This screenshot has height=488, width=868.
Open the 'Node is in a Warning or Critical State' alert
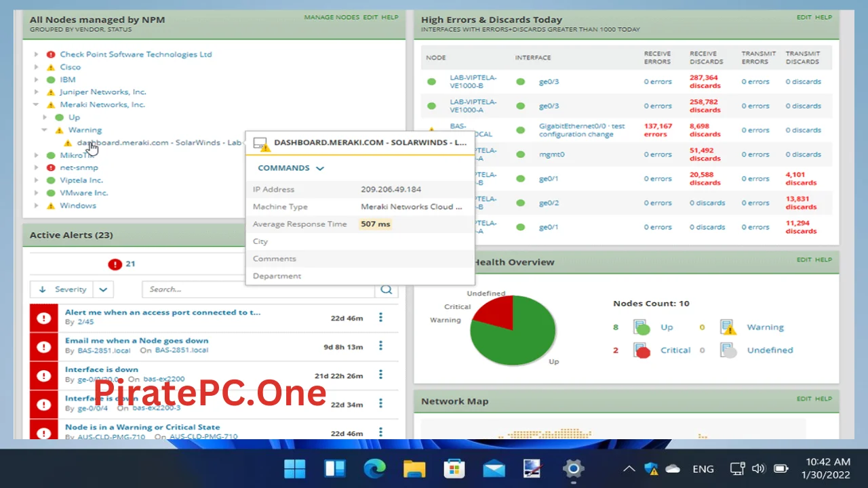click(x=142, y=427)
